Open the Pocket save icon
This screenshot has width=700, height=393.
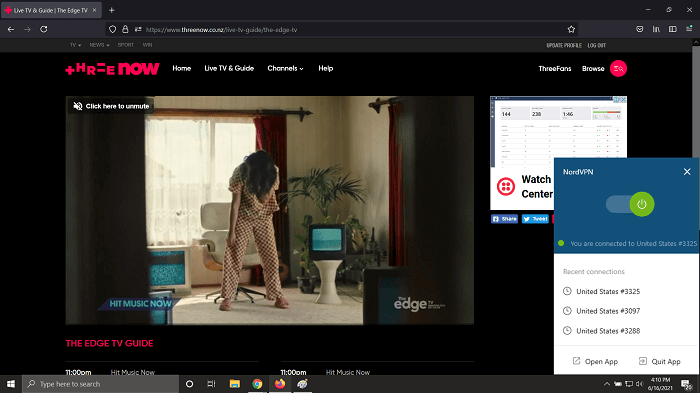pos(640,29)
